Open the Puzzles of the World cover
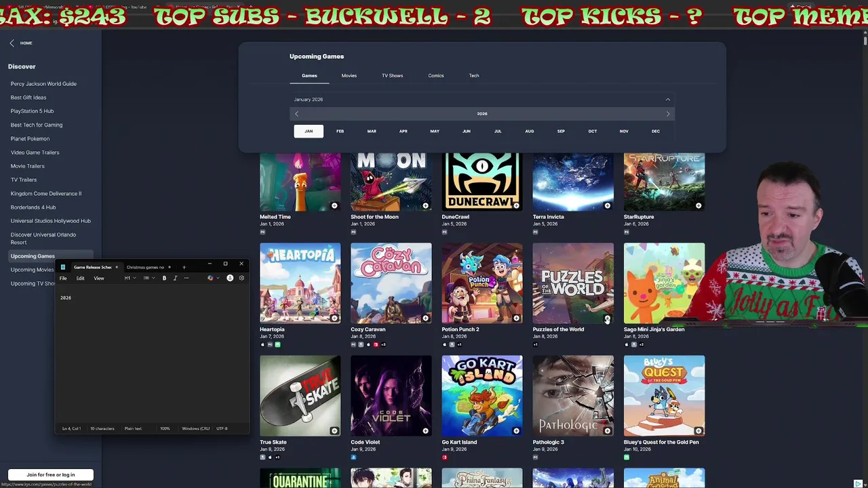The width and height of the screenshot is (868, 488). tap(573, 283)
